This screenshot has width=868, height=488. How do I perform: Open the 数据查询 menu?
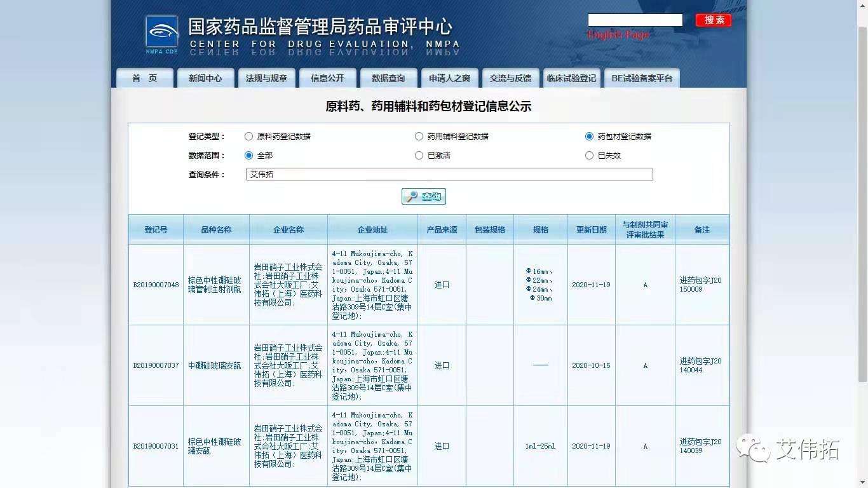click(x=388, y=78)
